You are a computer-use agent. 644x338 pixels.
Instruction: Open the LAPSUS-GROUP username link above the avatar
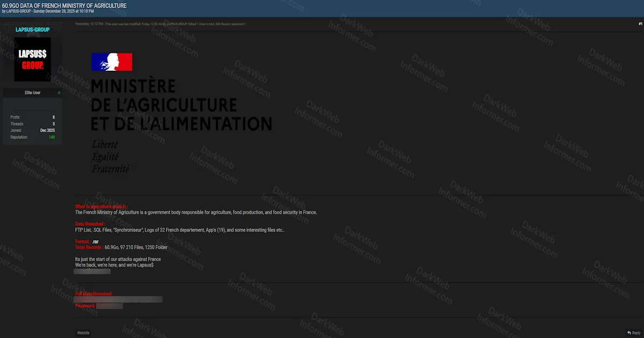pyautogui.click(x=33, y=30)
